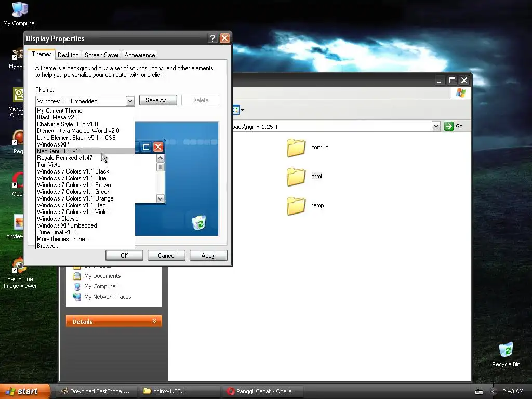Click the Apply button
Viewport: 532px width, 399px height.
click(208, 256)
